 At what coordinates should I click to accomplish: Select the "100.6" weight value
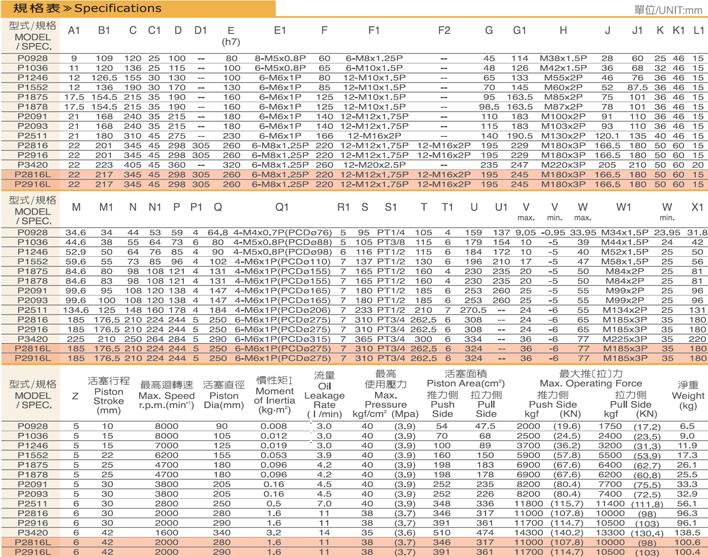tap(686, 542)
